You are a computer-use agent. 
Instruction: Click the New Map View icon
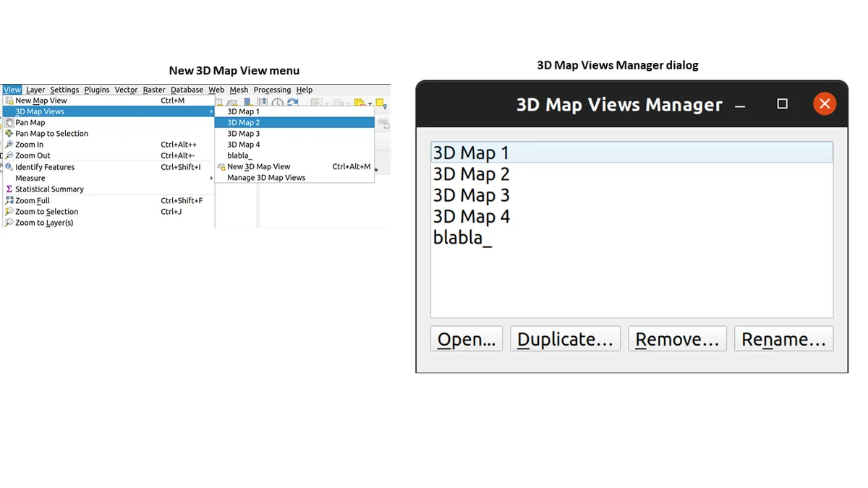(9, 101)
